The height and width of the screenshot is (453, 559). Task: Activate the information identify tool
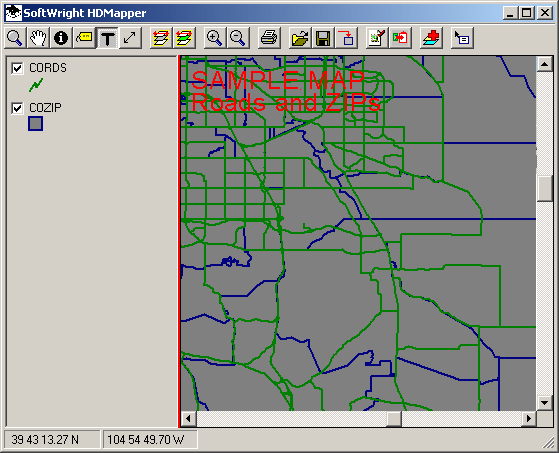click(61, 38)
